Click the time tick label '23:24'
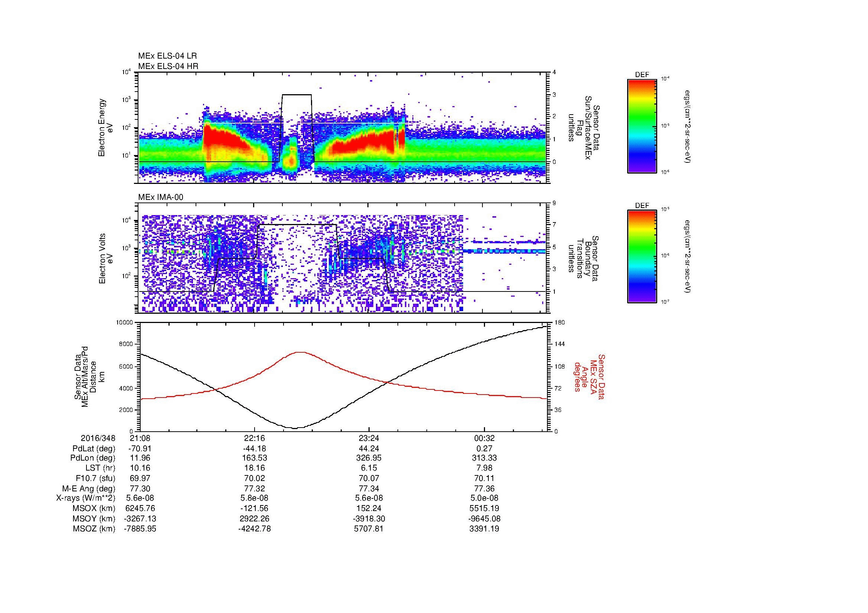Image resolution: width=868 pixels, height=613 pixels. pyautogui.click(x=369, y=438)
